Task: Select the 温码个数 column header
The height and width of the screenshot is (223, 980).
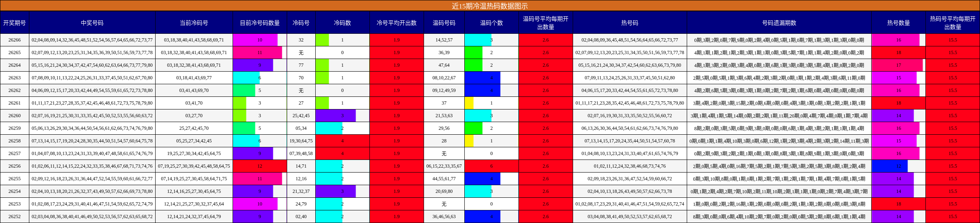Action: [491, 23]
